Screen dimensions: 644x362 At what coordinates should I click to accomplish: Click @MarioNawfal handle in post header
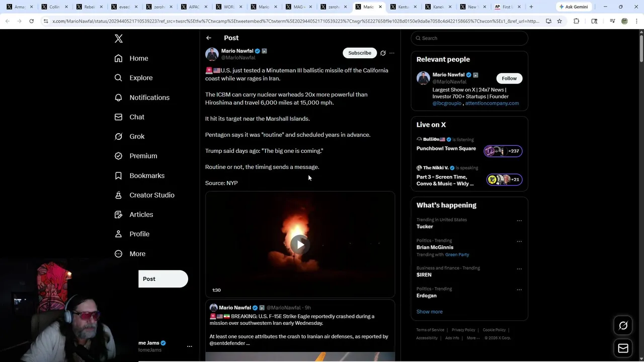click(x=238, y=58)
